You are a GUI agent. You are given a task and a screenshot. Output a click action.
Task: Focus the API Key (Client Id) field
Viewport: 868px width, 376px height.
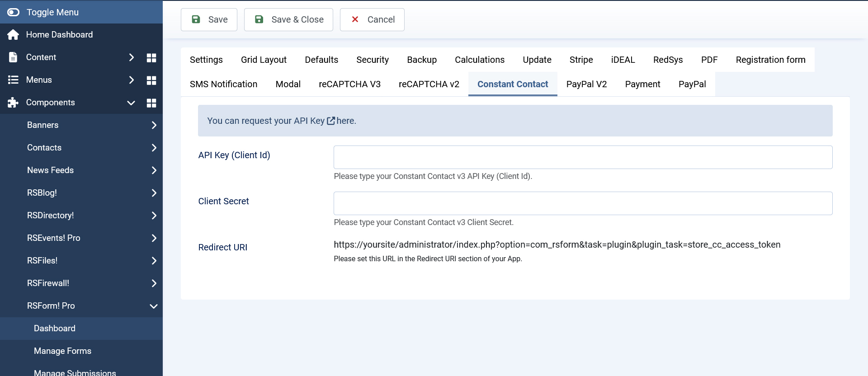point(583,157)
